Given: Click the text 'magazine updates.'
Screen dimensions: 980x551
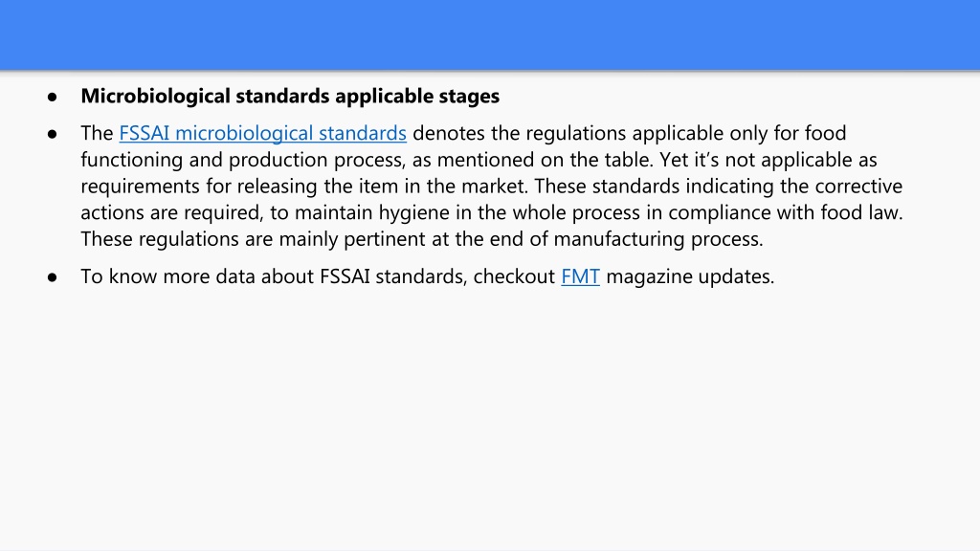Looking at the screenshot, I should coord(690,276).
